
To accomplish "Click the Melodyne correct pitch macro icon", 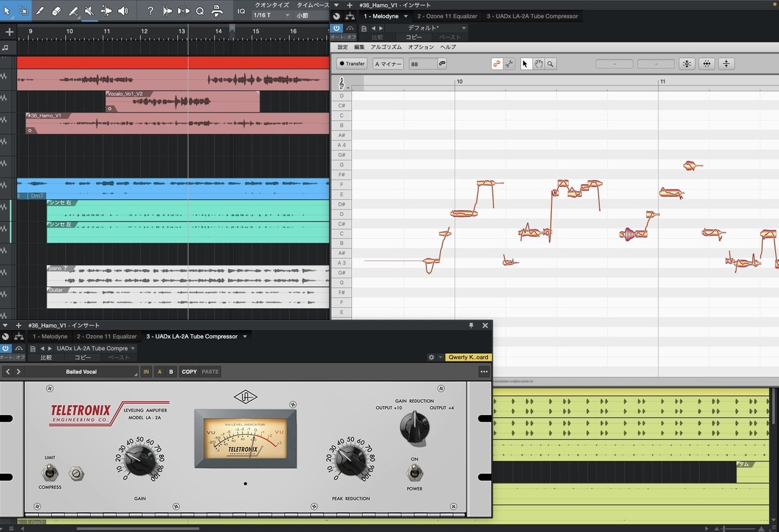I will tap(686, 64).
